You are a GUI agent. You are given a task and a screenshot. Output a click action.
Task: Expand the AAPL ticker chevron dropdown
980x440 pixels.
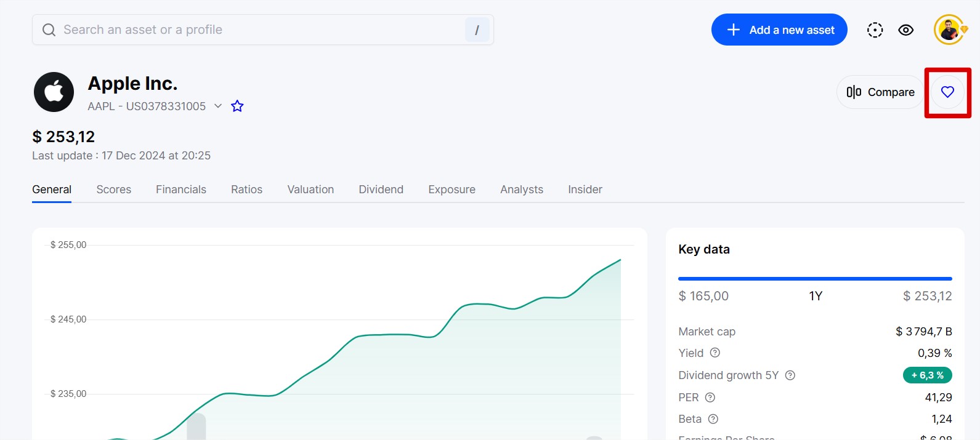coord(218,106)
